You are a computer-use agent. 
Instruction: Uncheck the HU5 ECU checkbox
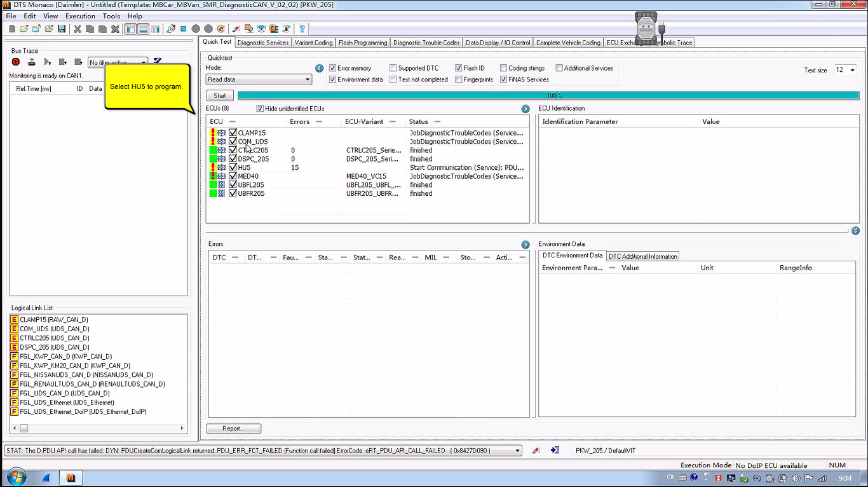click(233, 167)
